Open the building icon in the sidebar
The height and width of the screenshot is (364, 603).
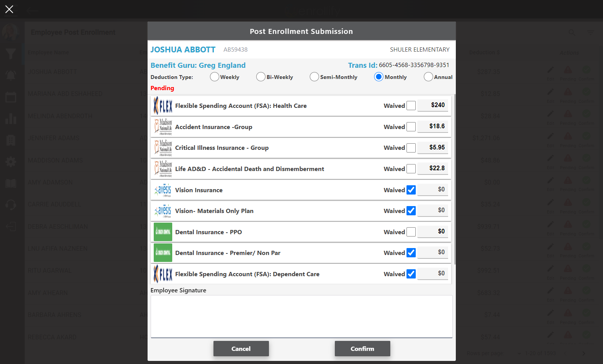[x=11, y=140]
